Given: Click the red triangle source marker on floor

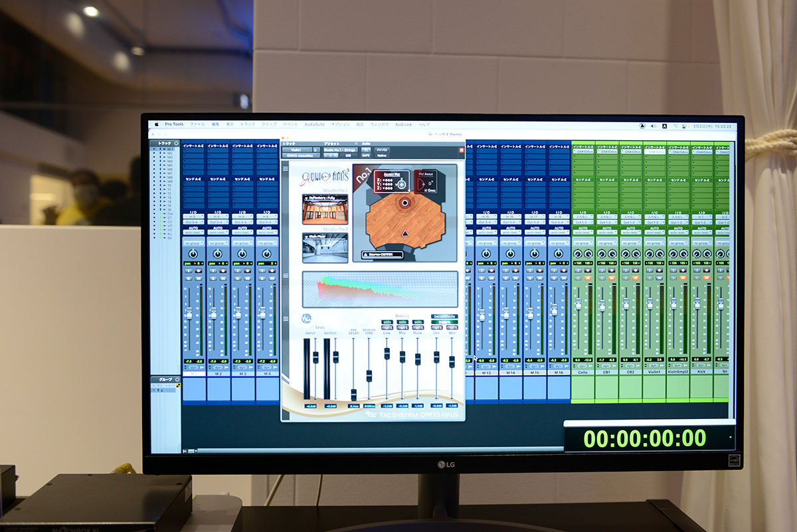Looking at the screenshot, I should coord(405,233).
